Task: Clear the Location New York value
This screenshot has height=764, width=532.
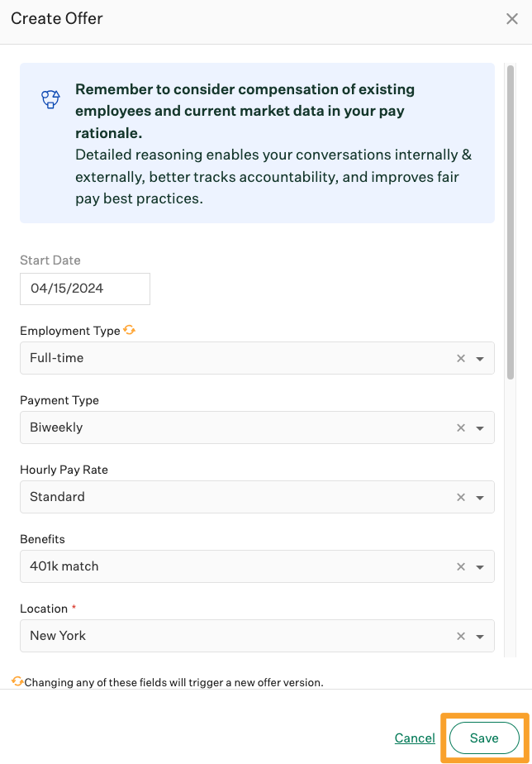Action: pyautogui.click(x=461, y=637)
